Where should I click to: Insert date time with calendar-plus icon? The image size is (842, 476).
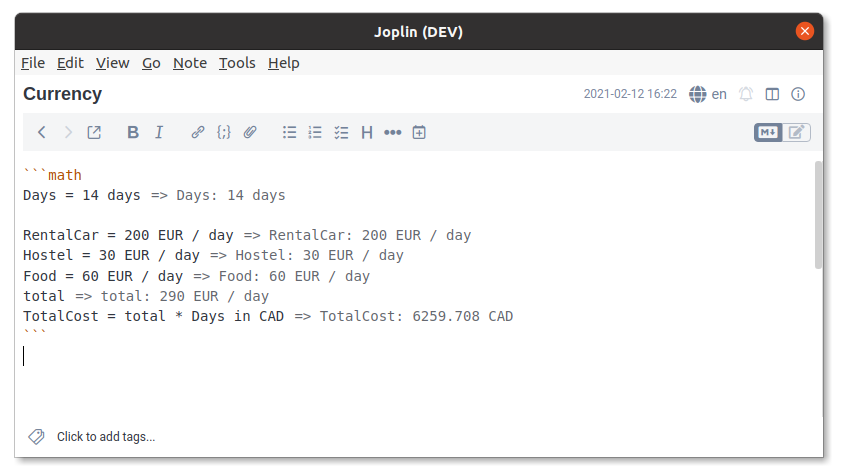pyautogui.click(x=419, y=132)
